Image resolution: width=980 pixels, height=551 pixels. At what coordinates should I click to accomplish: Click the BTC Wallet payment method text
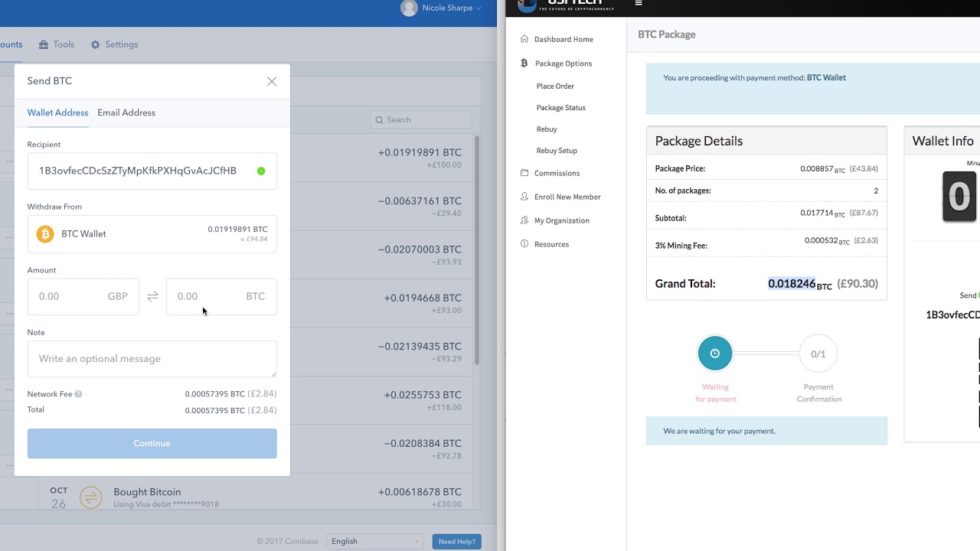[826, 77]
